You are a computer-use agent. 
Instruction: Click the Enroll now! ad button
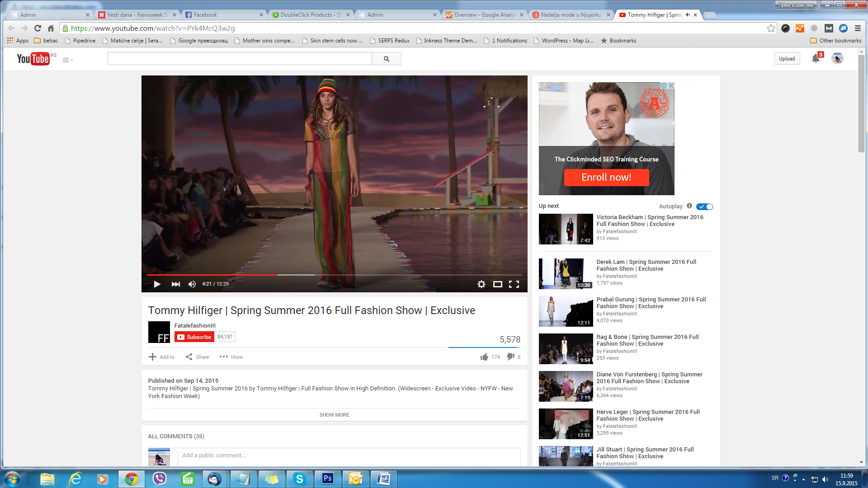606,178
